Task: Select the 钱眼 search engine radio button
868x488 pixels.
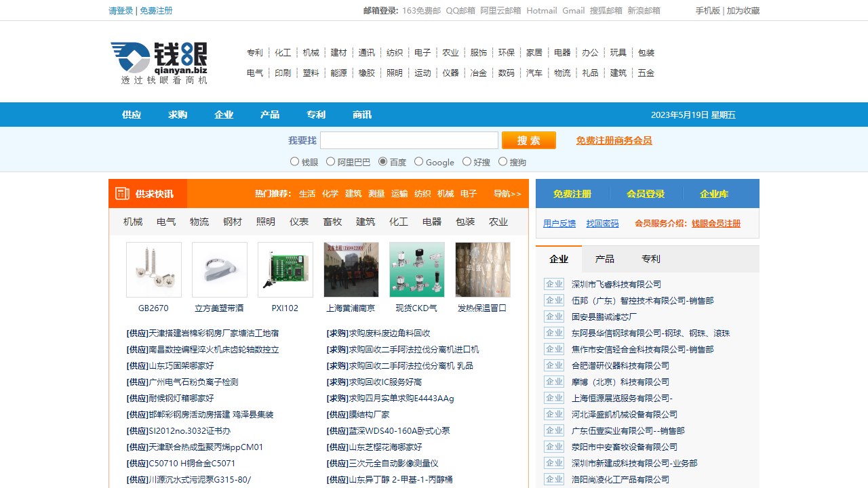Action: (294, 161)
